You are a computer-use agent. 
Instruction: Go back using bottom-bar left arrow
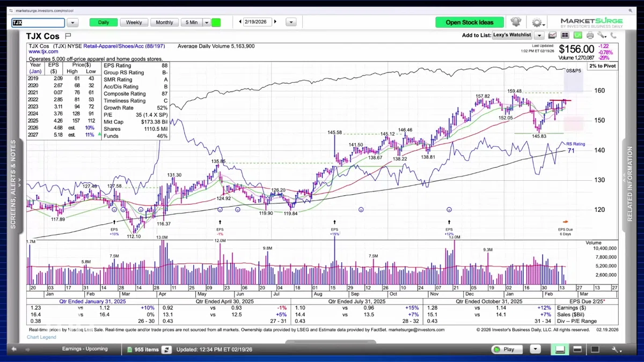14,349
